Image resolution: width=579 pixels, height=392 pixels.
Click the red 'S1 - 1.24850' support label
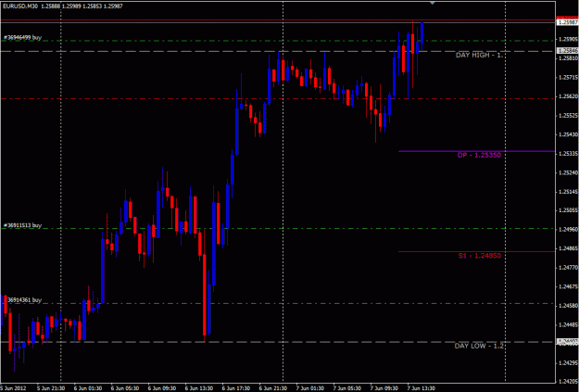click(479, 255)
